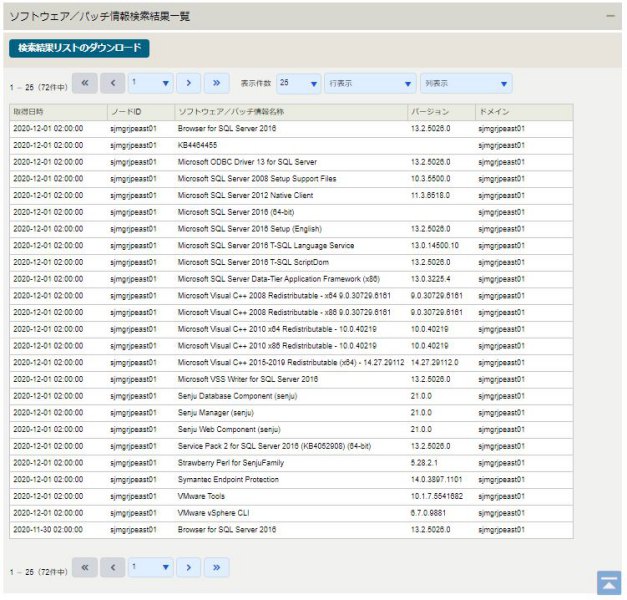Select Microsoft ODBC Driver 13 for SQL Server

(247, 162)
